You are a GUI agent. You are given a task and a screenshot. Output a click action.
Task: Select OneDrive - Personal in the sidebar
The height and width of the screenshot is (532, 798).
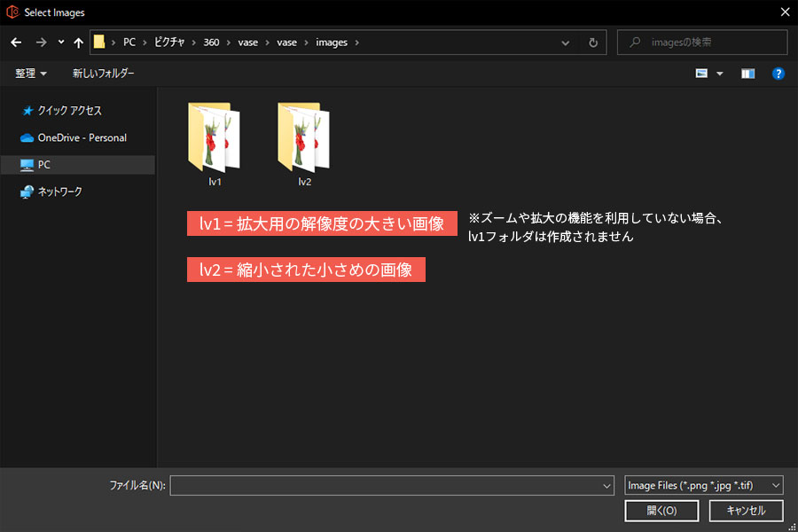pyautogui.click(x=82, y=137)
